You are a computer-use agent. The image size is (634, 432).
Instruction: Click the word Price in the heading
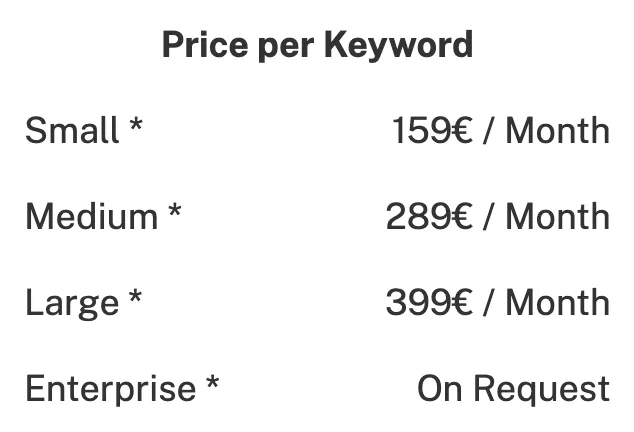tap(205, 44)
